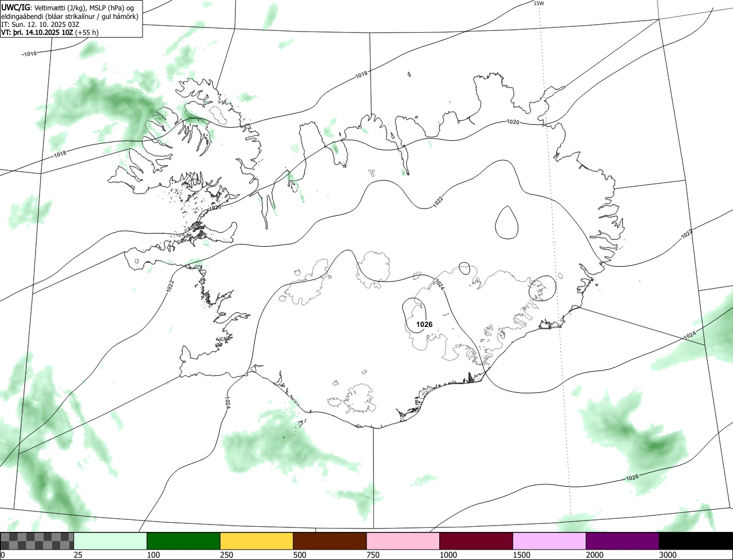Click the legend value 100

click(153, 555)
